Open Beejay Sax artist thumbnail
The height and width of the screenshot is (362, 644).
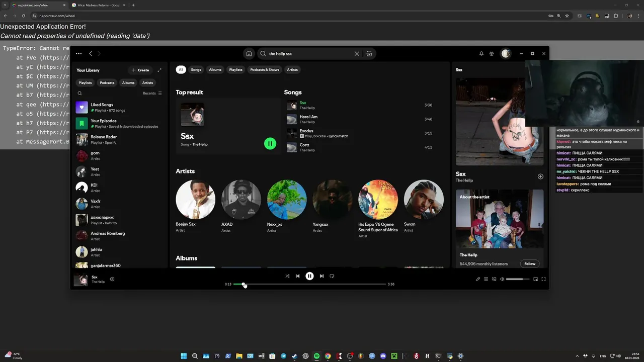(x=195, y=200)
